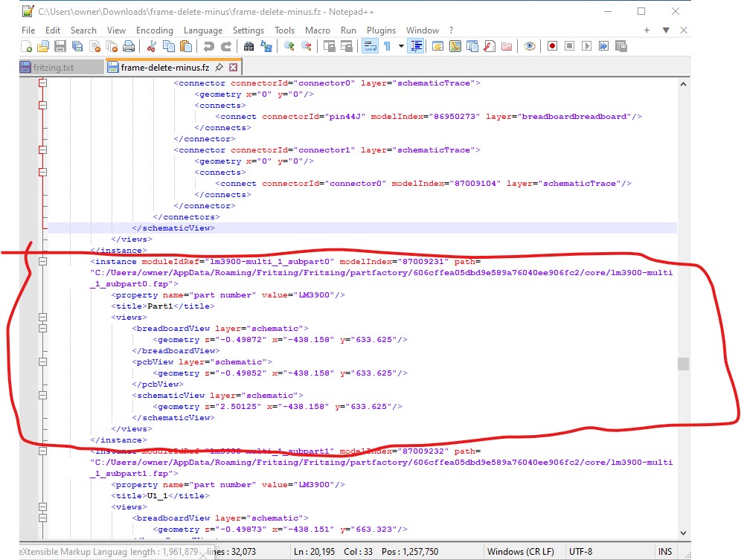This screenshot has height=560, width=741.
Task: Start macro recording with red dot icon
Action: (553, 46)
